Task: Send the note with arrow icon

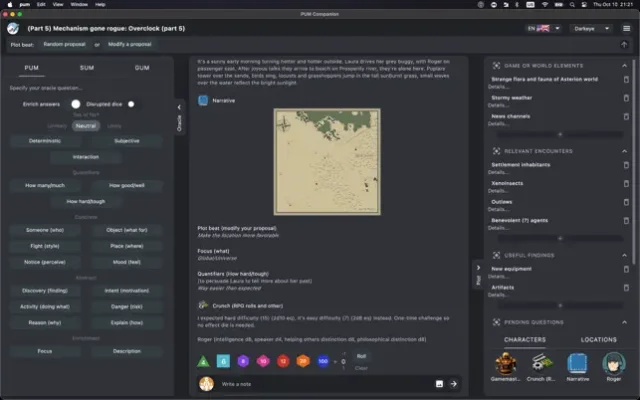Action: tap(453, 384)
